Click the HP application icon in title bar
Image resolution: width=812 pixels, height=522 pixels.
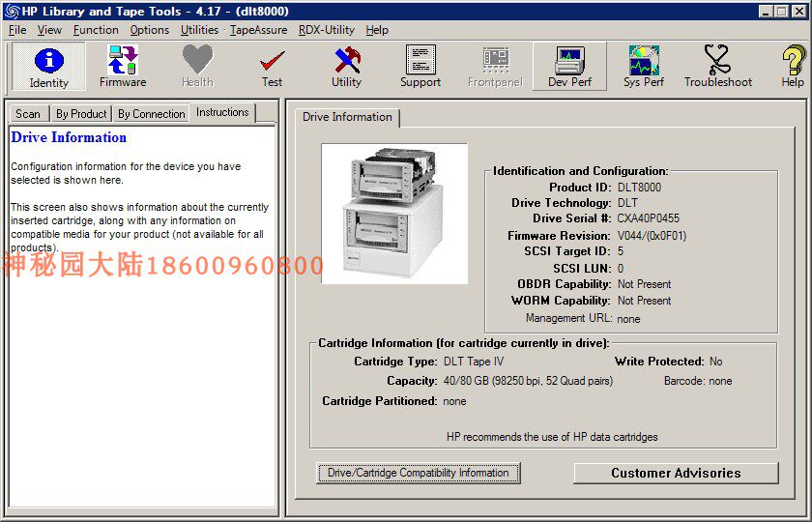(x=12, y=11)
